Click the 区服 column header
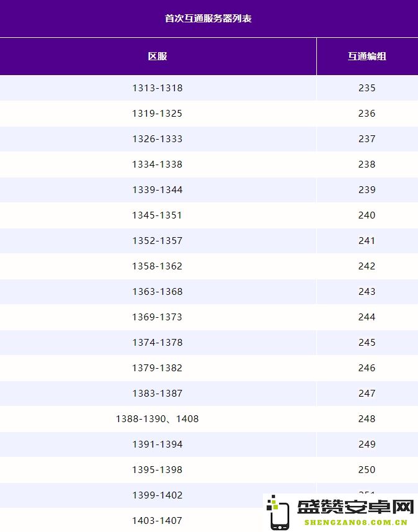Image resolution: width=418 pixels, height=532 pixels. pyautogui.click(x=158, y=56)
